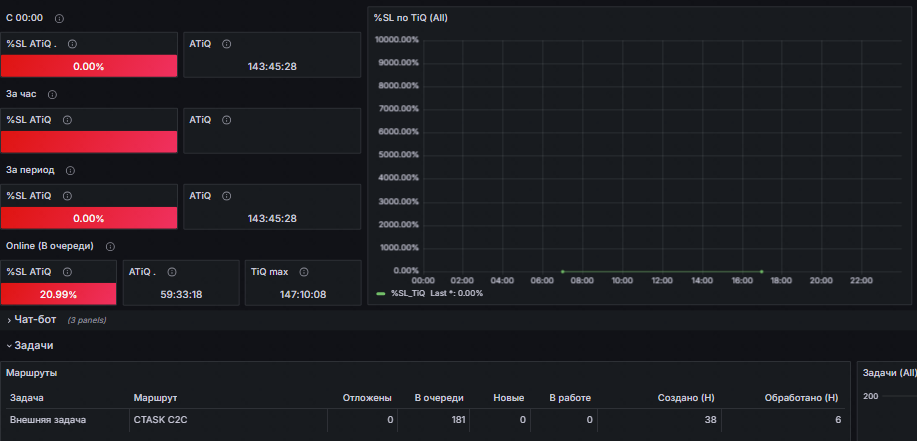Click the CTASK C2C route cell

point(228,419)
